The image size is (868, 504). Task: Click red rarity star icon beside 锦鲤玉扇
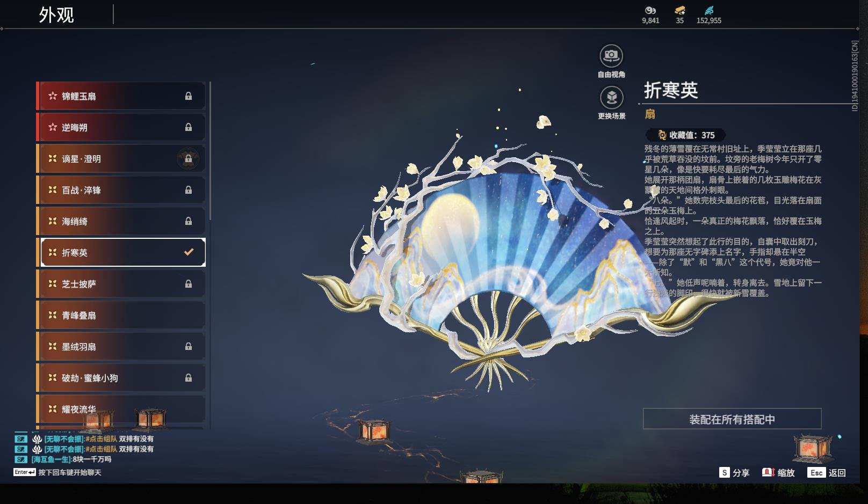pos(53,96)
